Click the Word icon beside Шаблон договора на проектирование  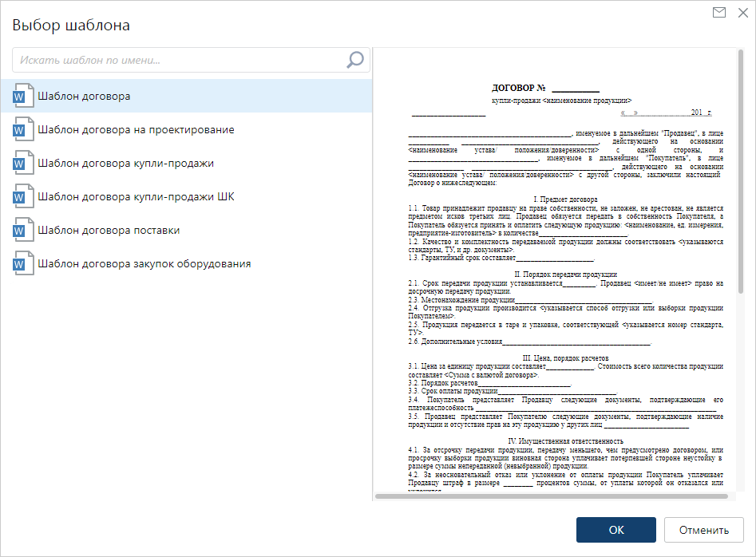pyautogui.click(x=24, y=128)
